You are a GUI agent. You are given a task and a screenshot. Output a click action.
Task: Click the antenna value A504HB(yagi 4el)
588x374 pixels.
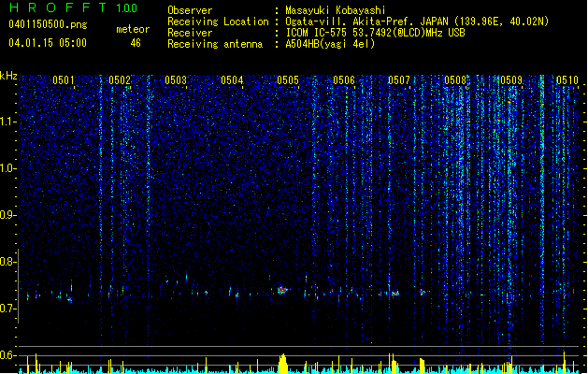click(x=330, y=44)
